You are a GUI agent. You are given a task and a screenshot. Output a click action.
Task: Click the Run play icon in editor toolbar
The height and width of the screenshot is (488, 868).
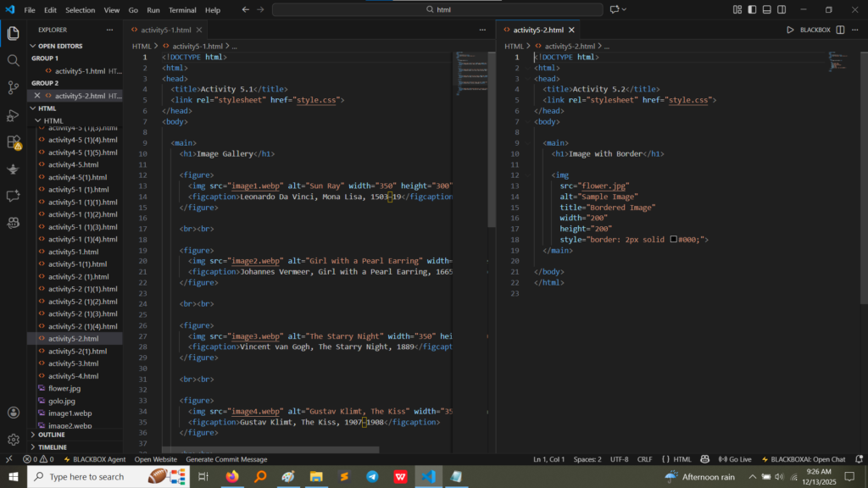pyautogui.click(x=790, y=30)
